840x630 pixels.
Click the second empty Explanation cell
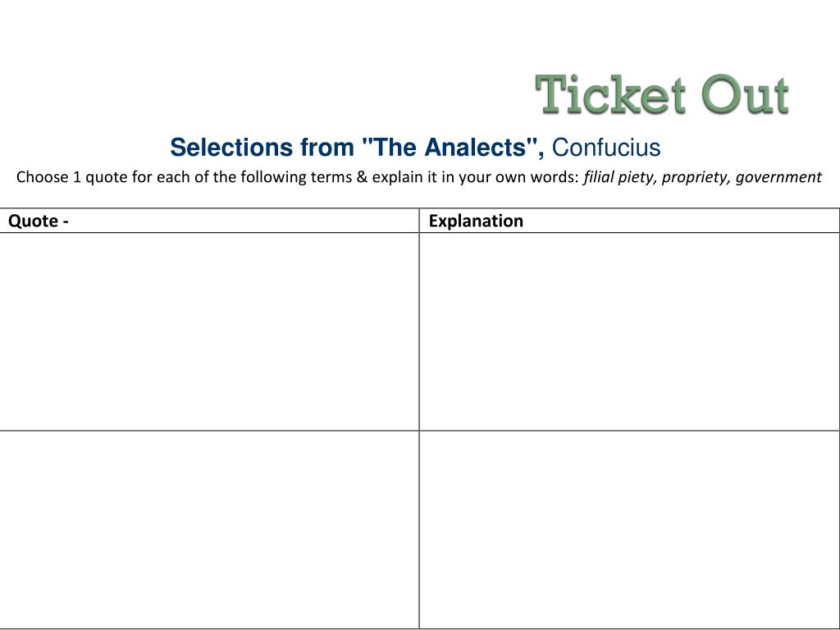click(629, 529)
